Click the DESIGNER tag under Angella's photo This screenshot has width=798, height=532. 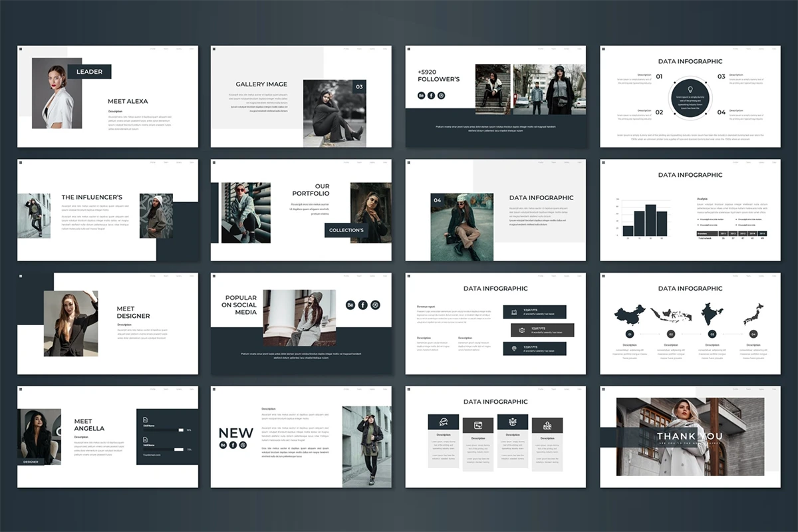tap(31, 462)
